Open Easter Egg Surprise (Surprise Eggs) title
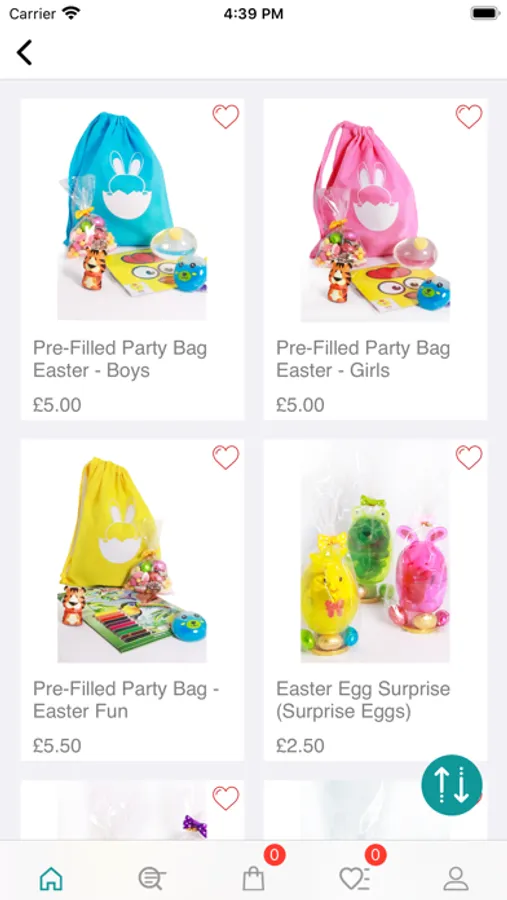The image size is (507, 900). click(x=363, y=699)
